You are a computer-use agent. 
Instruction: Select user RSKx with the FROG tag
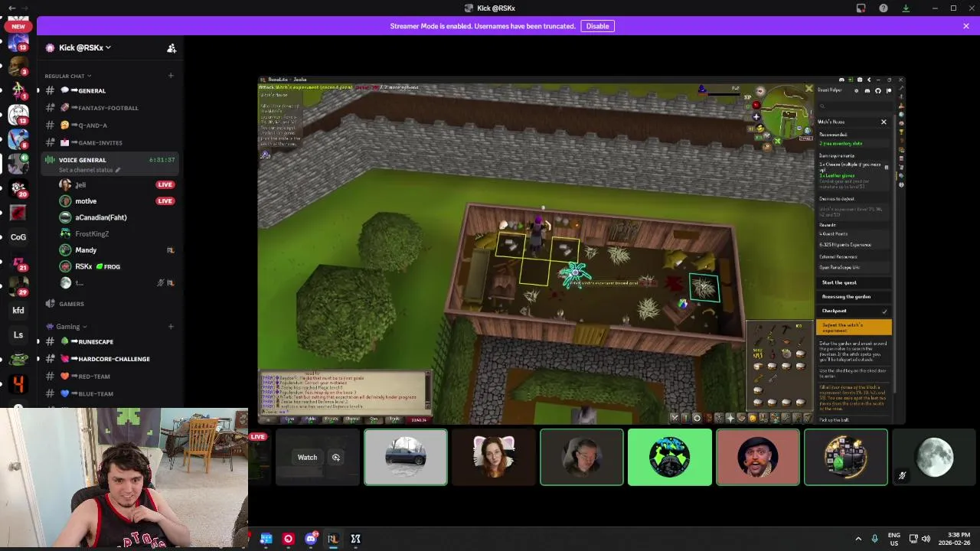pyautogui.click(x=117, y=266)
